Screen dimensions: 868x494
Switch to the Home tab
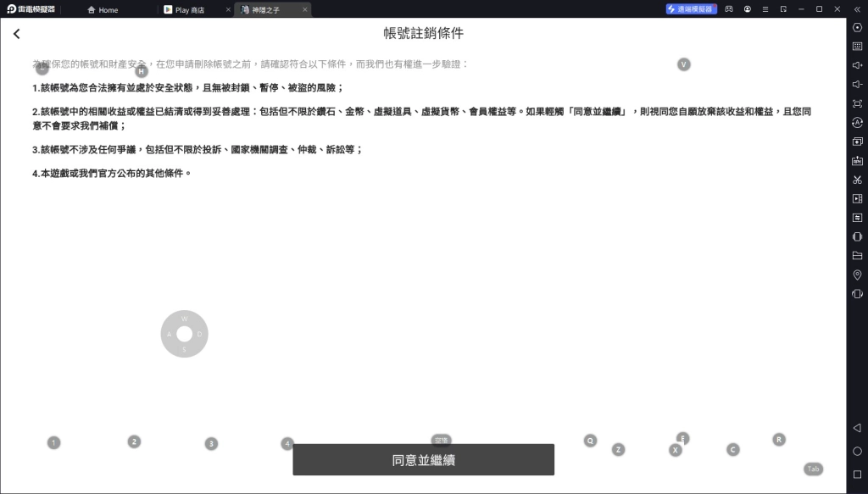tap(103, 9)
